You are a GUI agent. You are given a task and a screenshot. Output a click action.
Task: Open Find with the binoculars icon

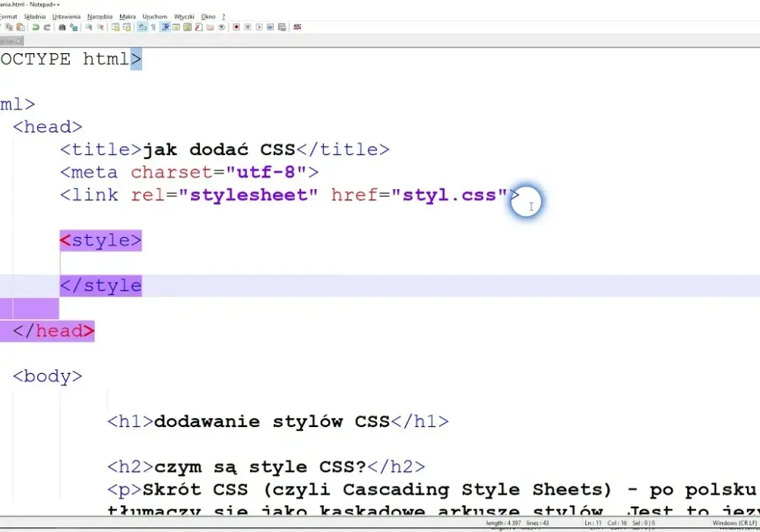click(x=62, y=27)
